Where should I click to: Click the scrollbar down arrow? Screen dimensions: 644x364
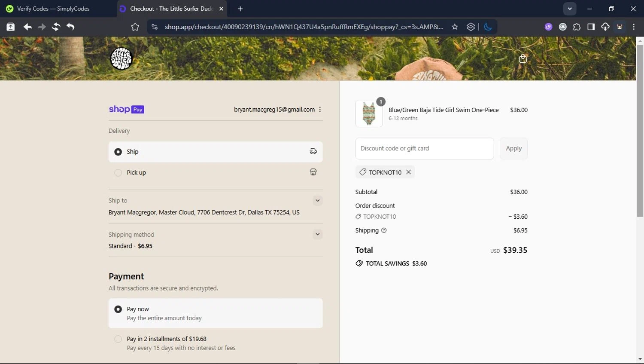[640, 359]
